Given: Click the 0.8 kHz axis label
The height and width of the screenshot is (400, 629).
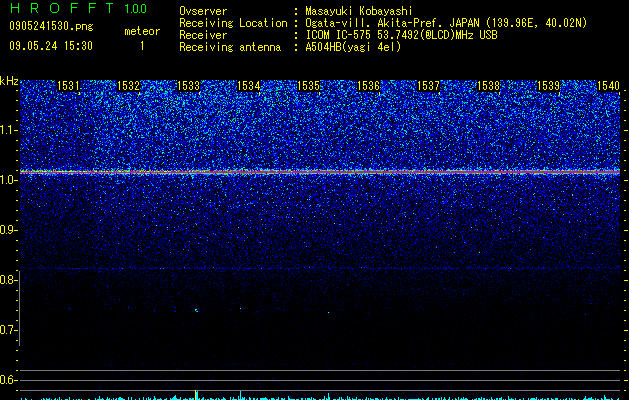Looking at the screenshot, I should click(8, 280).
